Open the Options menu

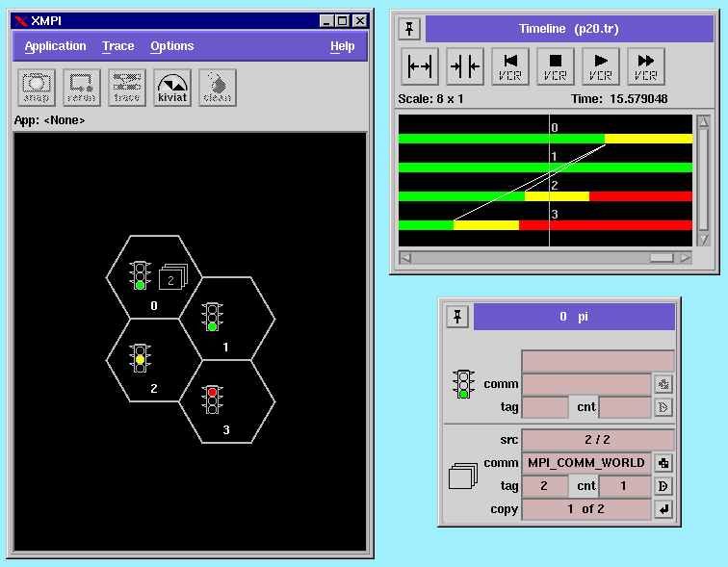(x=171, y=46)
